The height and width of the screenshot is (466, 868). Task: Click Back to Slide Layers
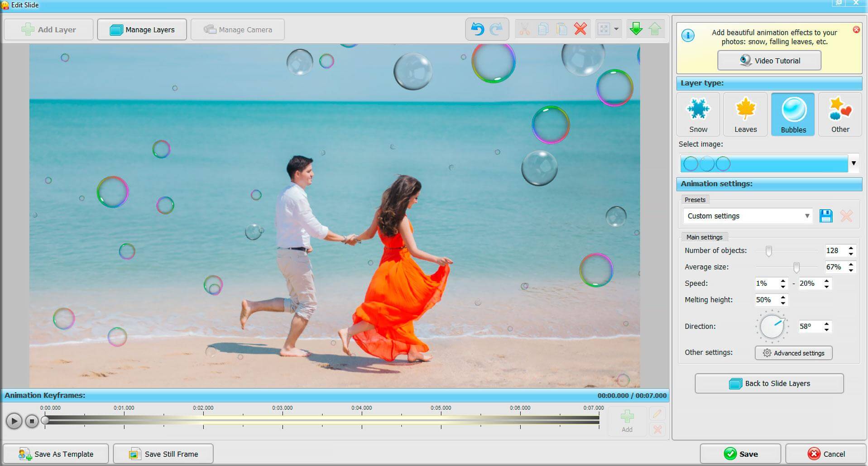tap(769, 383)
